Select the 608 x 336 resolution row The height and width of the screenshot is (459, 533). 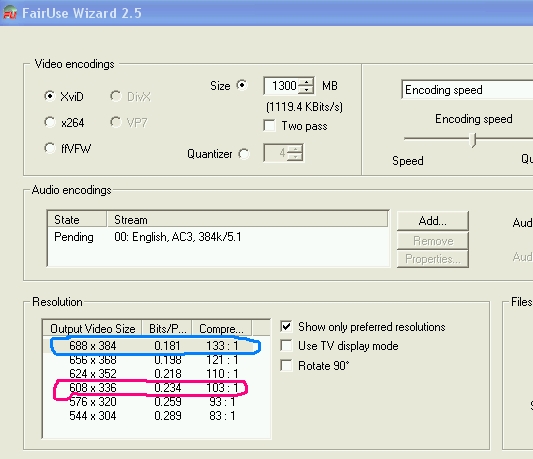(156, 388)
